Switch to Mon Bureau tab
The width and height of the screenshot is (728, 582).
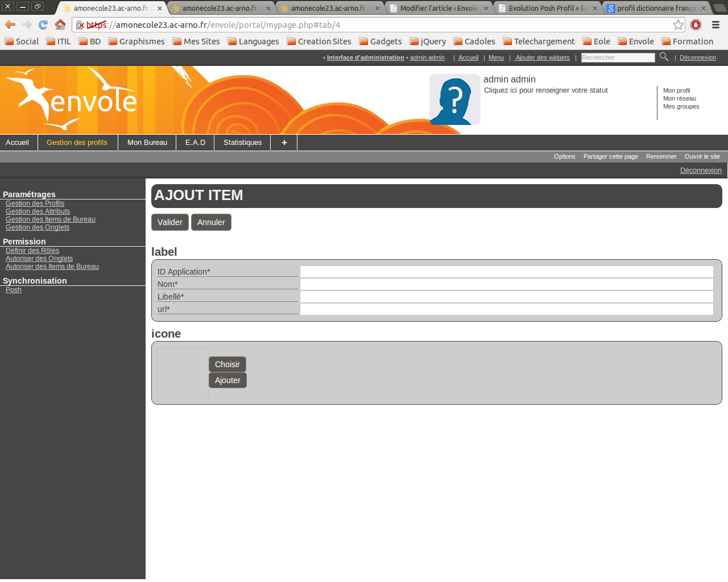(147, 143)
